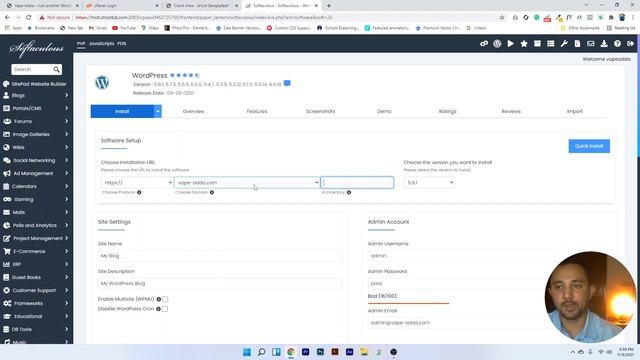Open the help question mark icon
640x360 pixels.
tap(617, 43)
